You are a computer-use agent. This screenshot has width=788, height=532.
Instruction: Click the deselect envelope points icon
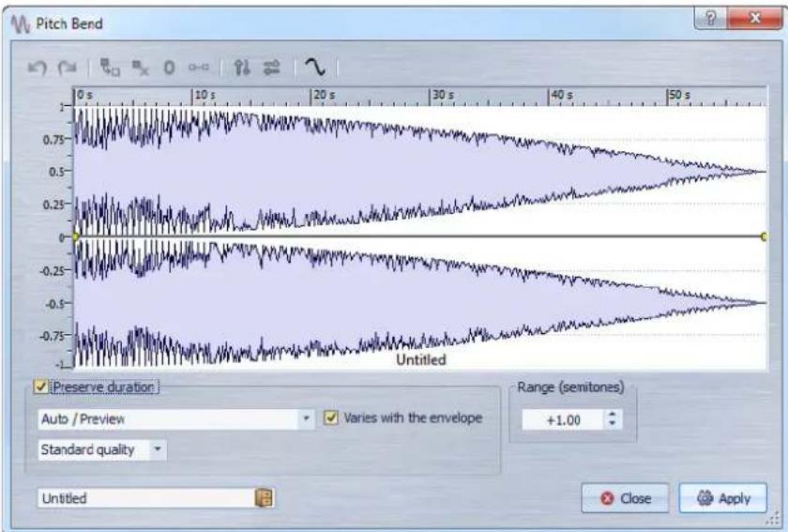click(110, 67)
